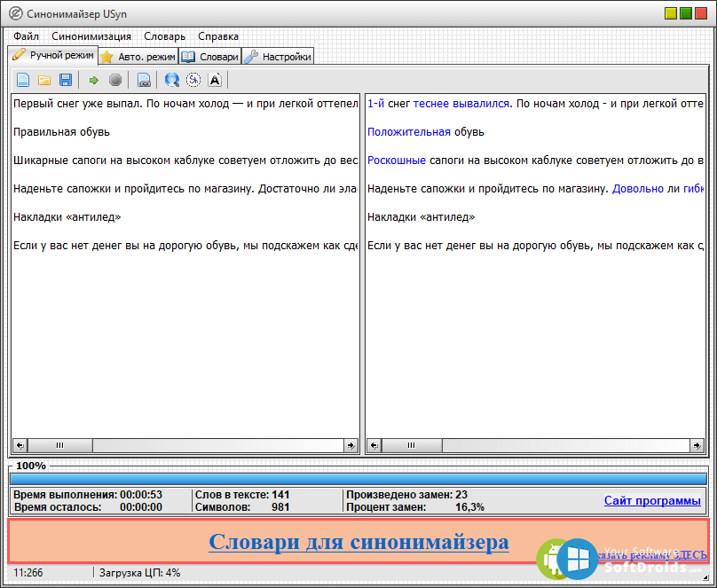Click the replaced word Роскошные
The image size is (717, 588).
click(x=397, y=161)
